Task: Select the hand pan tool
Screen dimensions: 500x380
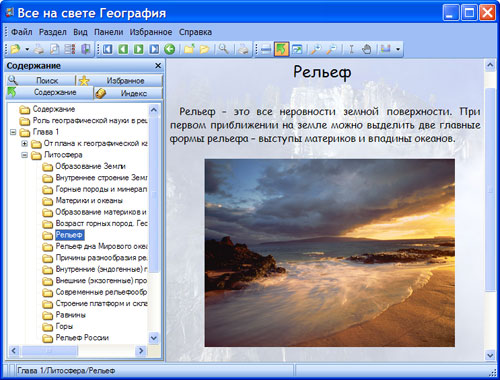Action: point(366,50)
